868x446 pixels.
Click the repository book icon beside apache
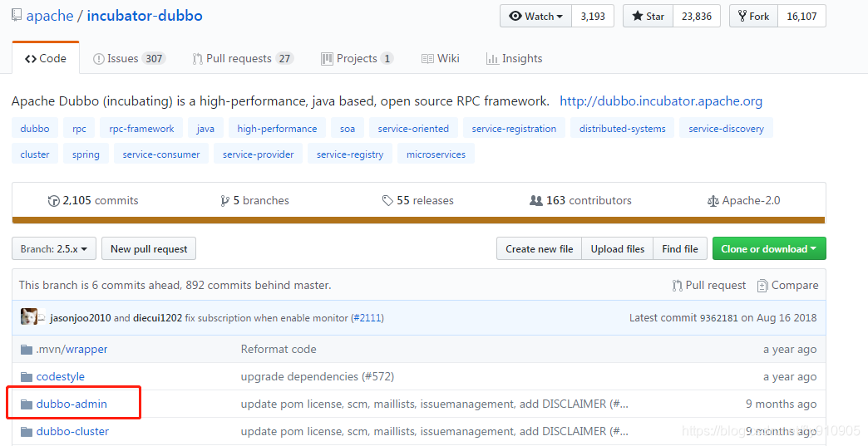coord(17,16)
